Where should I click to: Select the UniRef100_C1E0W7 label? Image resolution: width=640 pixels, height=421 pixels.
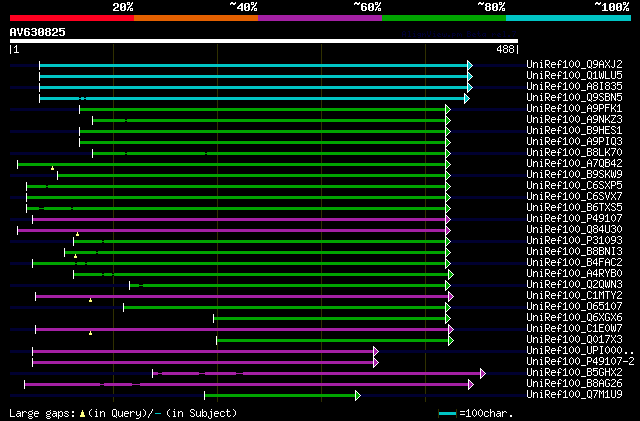[574, 329]
